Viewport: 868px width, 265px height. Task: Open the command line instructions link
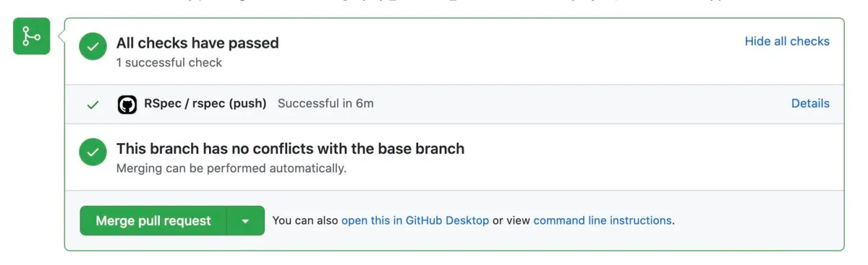point(603,220)
